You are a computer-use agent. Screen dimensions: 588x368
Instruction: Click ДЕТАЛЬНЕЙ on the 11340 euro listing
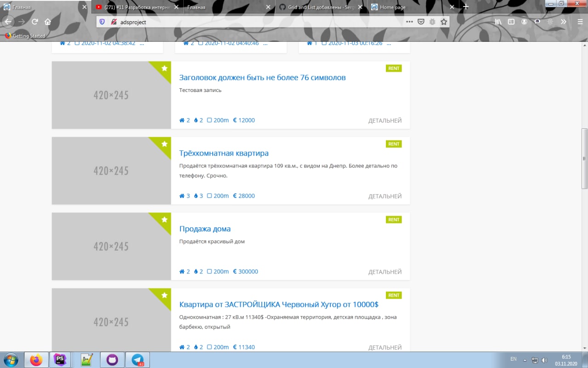coord(385,347)
